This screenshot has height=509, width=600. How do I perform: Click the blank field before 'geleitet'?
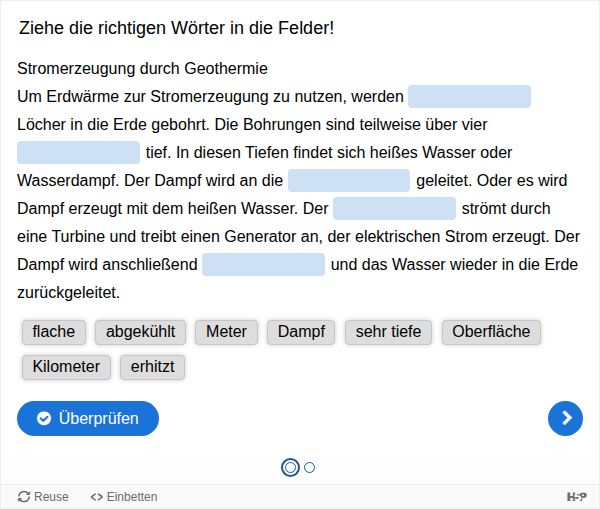point(349,181)
